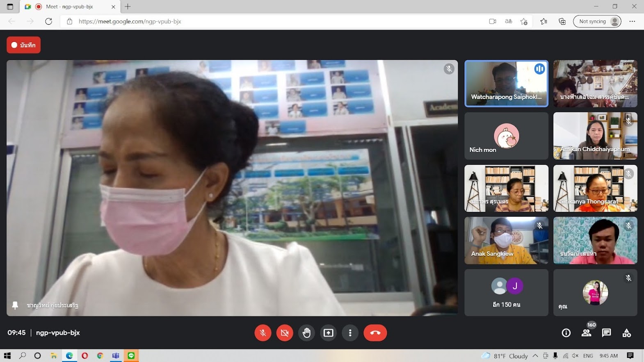Click the Not syncing profile button

(597, 21)
